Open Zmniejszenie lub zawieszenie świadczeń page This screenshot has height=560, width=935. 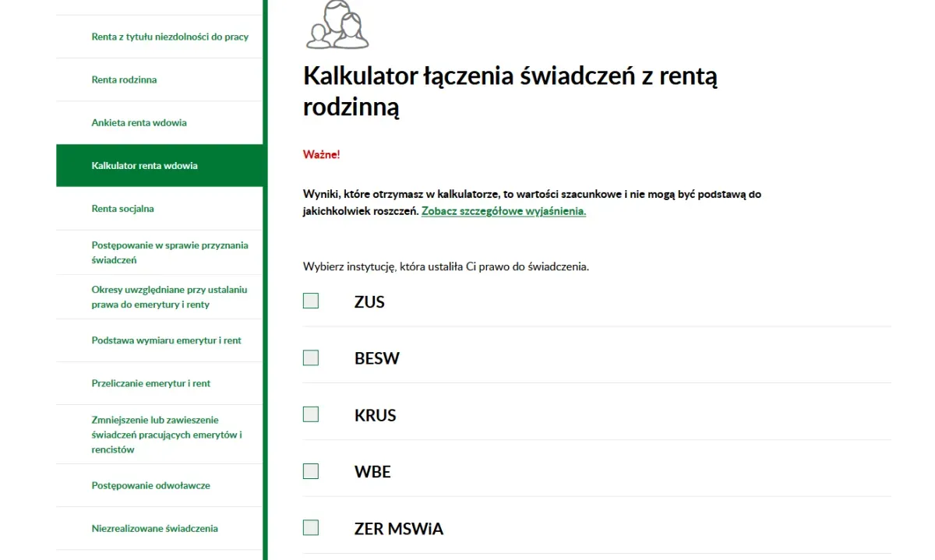[x=167, y=435]
